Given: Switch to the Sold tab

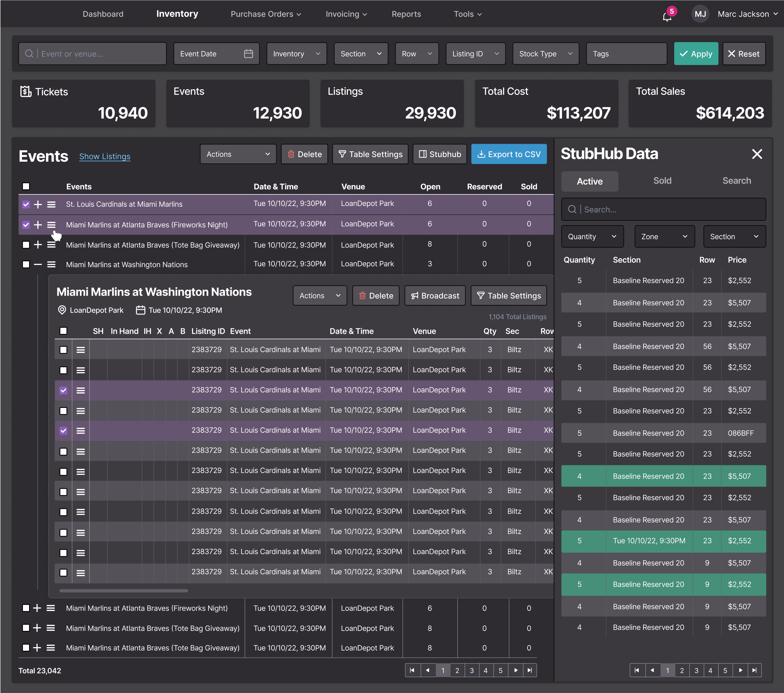Looking at the screenshot, I should (662, 181).
